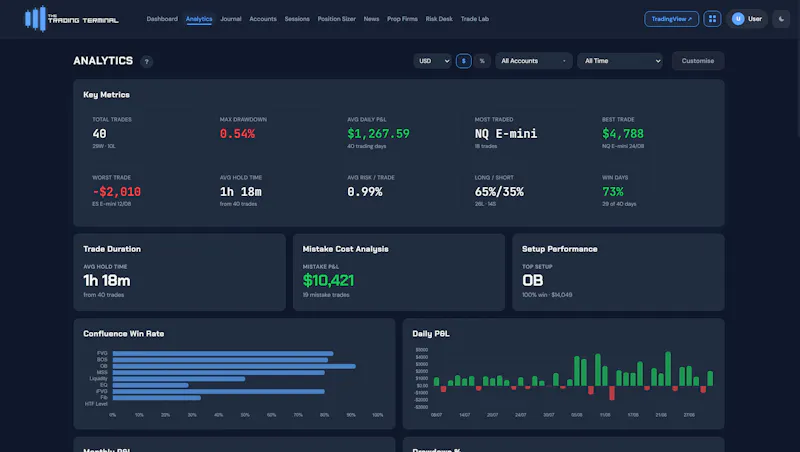Click the Total Trades value 40
Viewport: 800px width, 452px height.
tap(99, 134)
